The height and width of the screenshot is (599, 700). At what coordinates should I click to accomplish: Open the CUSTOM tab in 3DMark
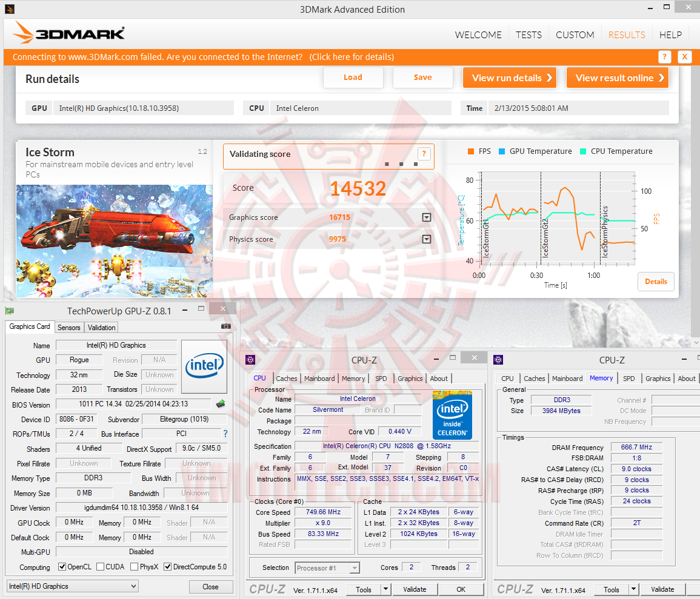(575, 35)
